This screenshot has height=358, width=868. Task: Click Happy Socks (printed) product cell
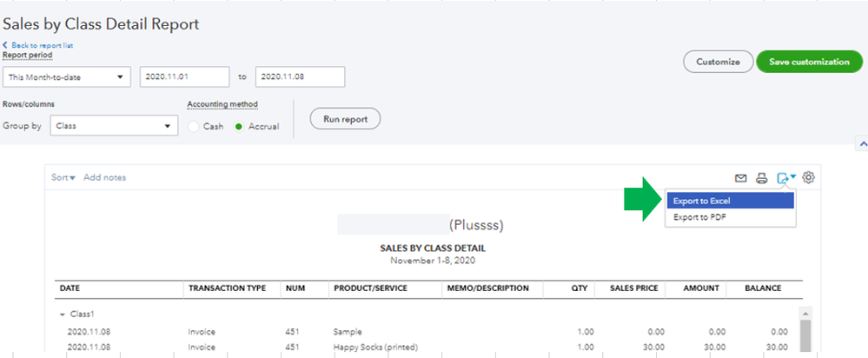(x=375, y=348)
